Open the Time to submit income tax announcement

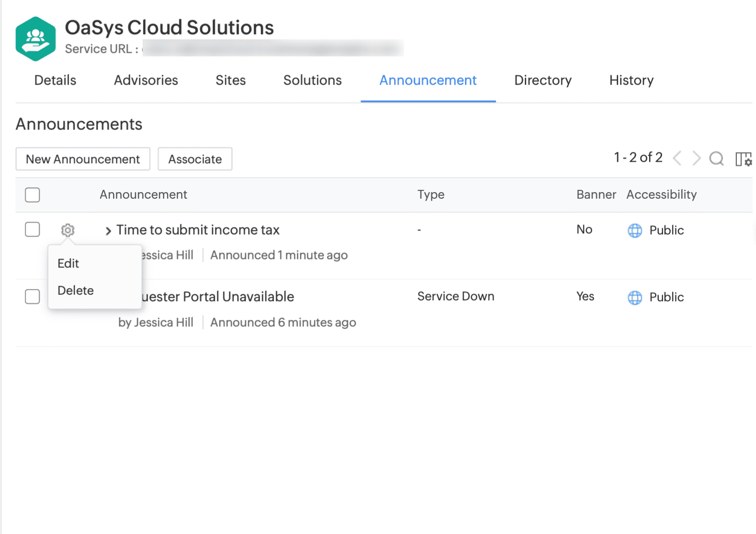(x=198, y=230)
